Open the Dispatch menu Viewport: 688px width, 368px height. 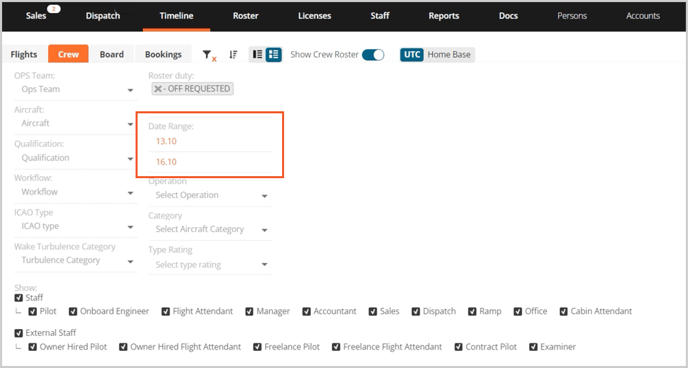(103, 16)
